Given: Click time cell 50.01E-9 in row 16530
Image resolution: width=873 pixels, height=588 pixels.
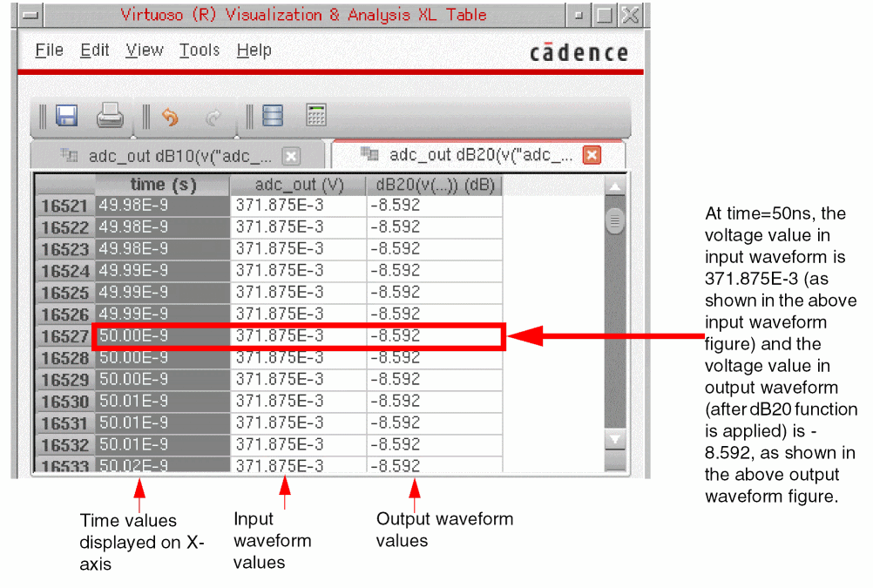Looking at the screenshot, I should click(x=163, y=402).
